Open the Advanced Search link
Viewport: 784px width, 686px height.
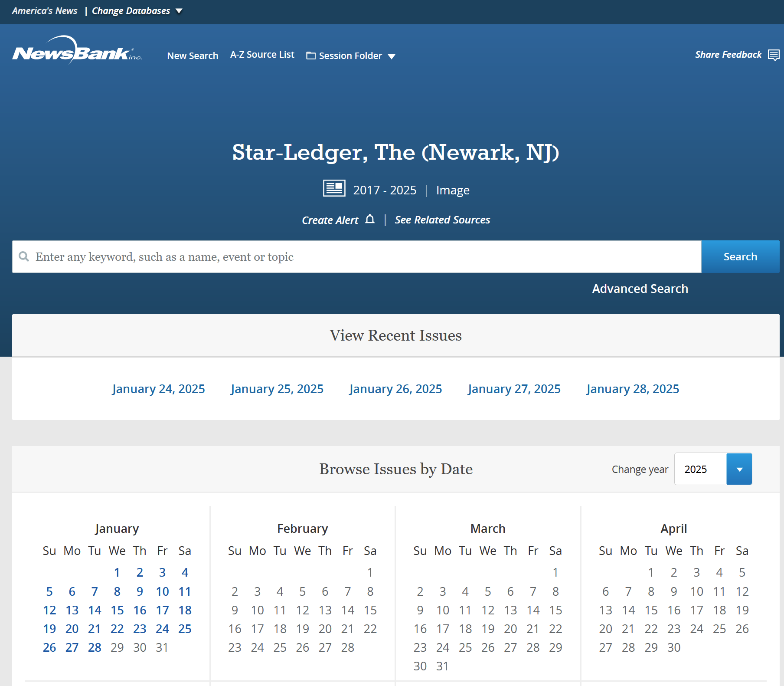(640, 289)
